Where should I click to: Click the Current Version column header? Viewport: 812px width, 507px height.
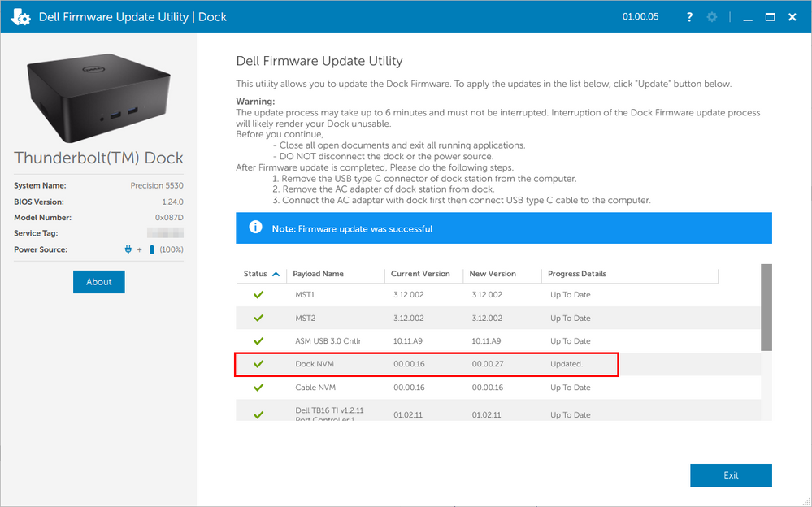420,274
